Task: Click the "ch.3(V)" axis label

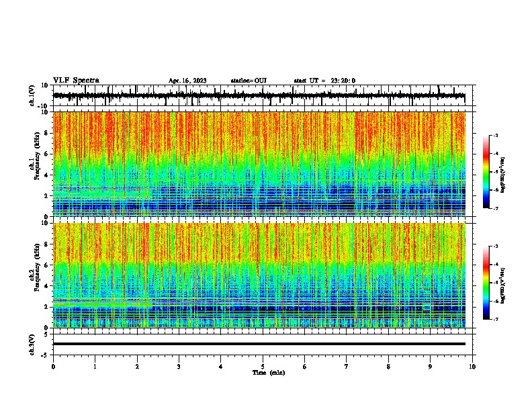Action: (32, 345)
